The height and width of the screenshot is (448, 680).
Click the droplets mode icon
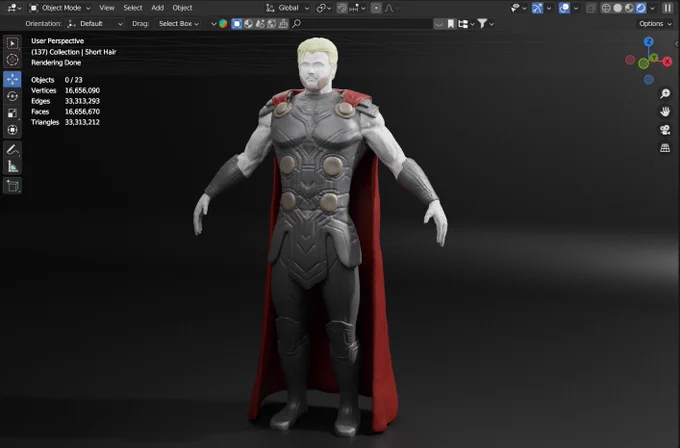pyautogui.click(x=260, y=23)
